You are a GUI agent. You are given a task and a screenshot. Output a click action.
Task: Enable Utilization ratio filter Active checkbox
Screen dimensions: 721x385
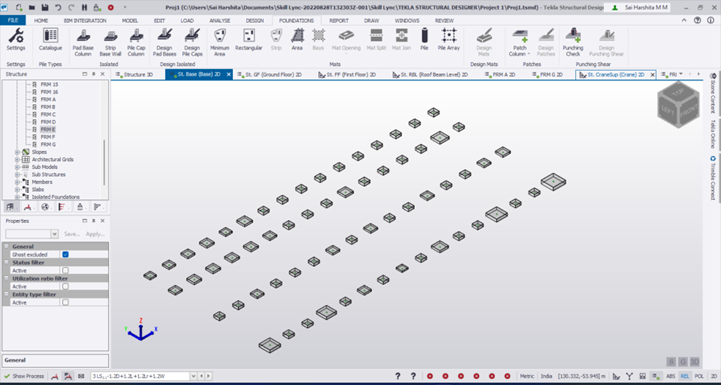coord(66,286)
